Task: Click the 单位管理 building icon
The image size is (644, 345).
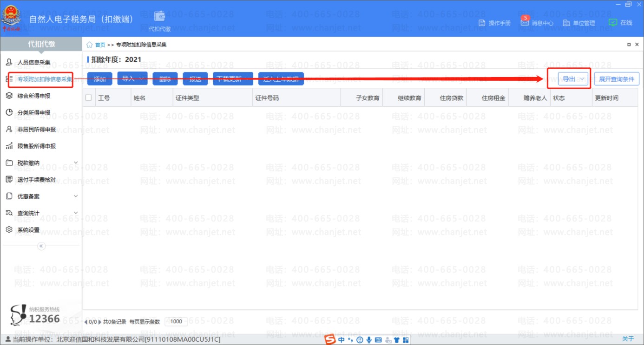Action: pyautogui.click(x=566, y=23)
